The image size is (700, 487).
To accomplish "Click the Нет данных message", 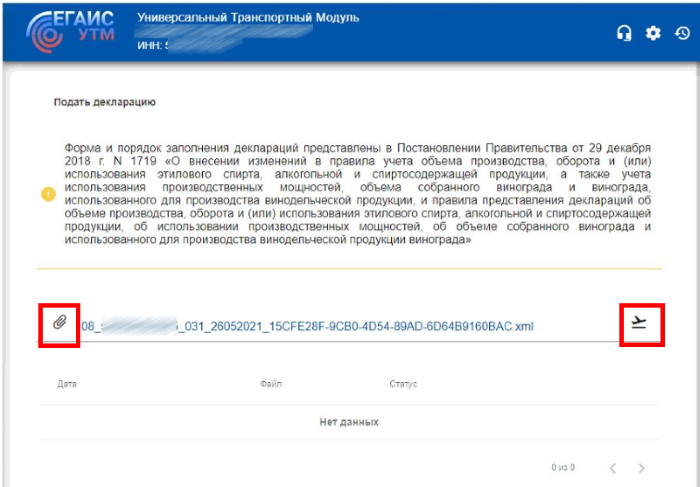I will [x=349, y=422].
